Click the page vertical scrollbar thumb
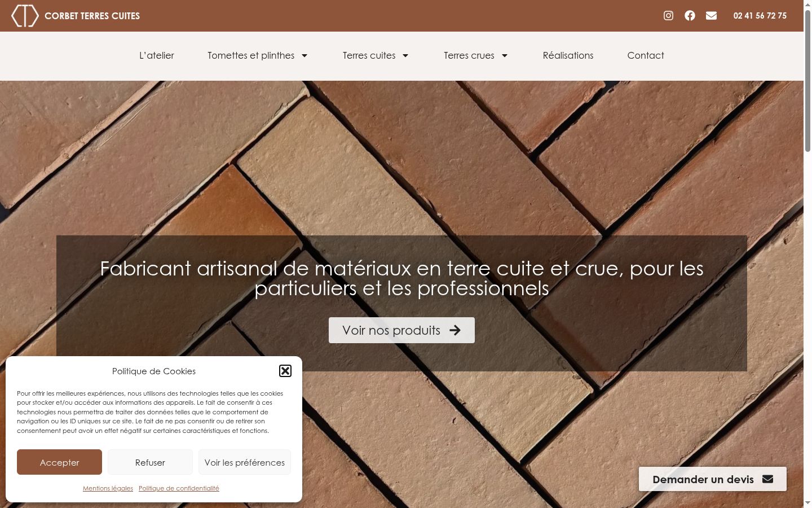Image resolution: width=812 pixels, height=508 pixels. coord(807,80)
